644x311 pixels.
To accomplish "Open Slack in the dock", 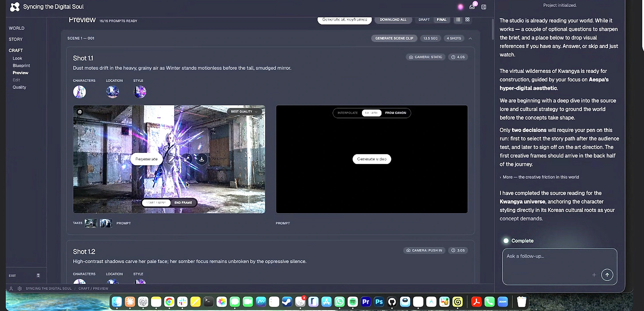I will [182, 302].
